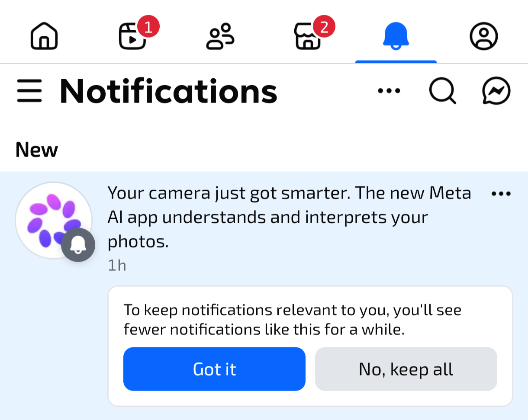Search notifications with magnifier icon
528x420 pixels.
click(x=442, y=91)
